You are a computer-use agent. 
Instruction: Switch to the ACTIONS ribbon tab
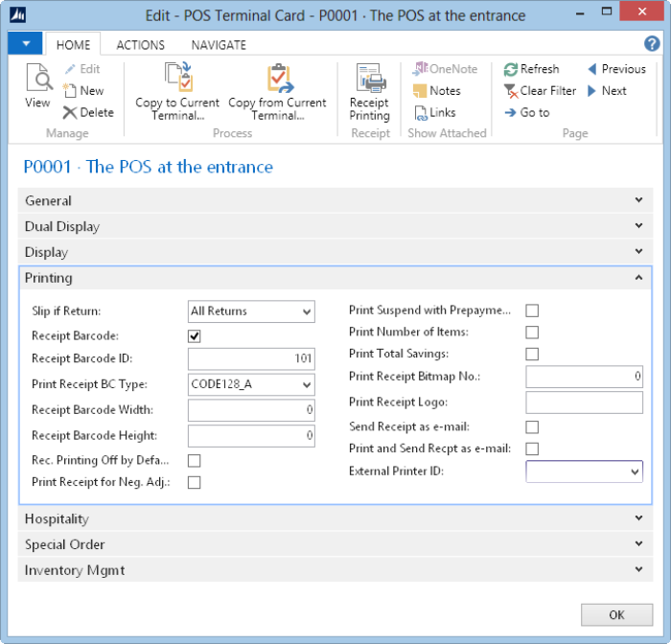140,45
